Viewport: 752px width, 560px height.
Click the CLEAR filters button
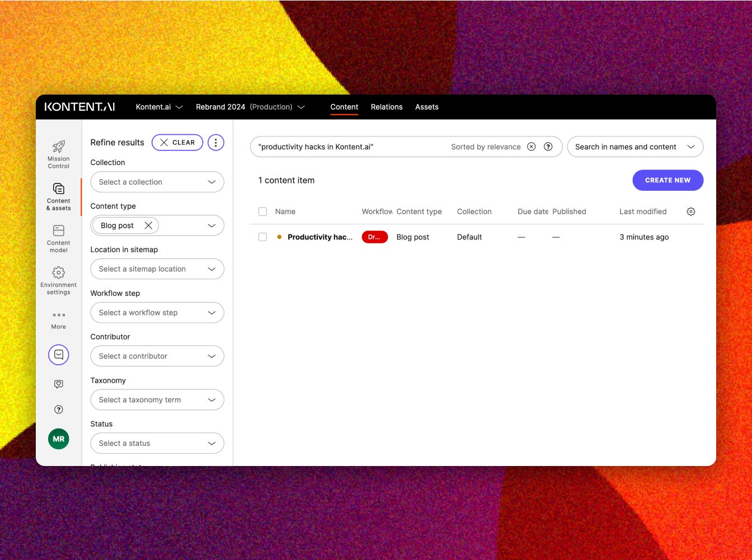coord(177,143)
